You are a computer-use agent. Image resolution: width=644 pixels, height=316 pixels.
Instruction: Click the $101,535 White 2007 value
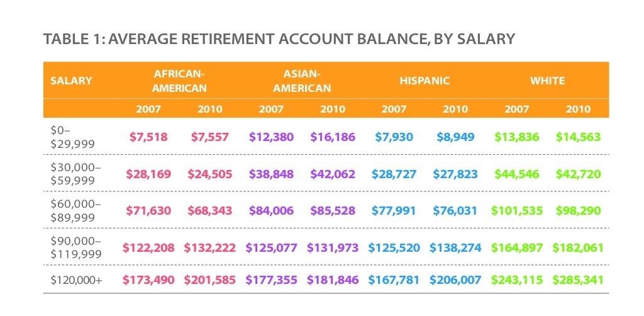pyautogui.click(x=516, y=210)
